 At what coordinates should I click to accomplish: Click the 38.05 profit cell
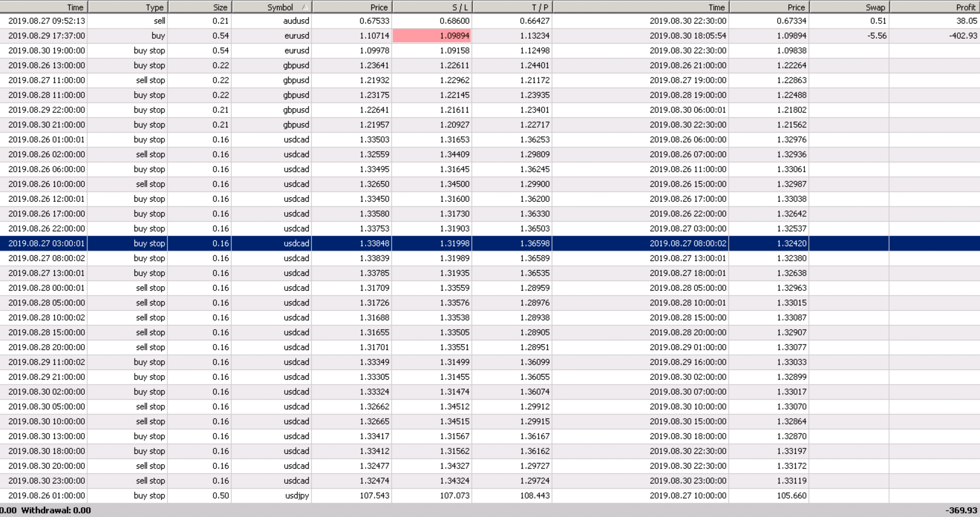coord(967,21)
